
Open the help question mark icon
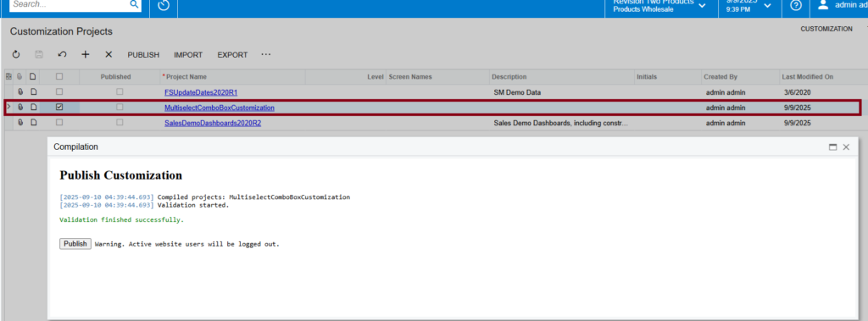tap(796, 6)
